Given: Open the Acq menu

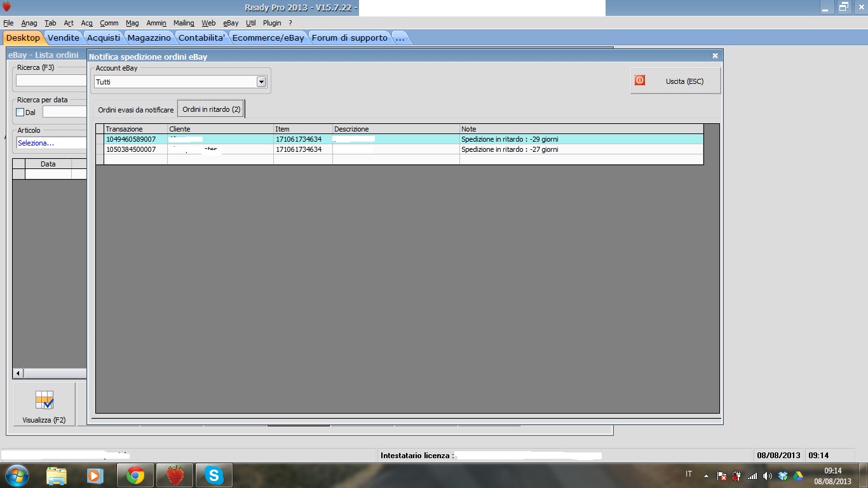Looking at the screenshot, I should [x=87, y=23].
